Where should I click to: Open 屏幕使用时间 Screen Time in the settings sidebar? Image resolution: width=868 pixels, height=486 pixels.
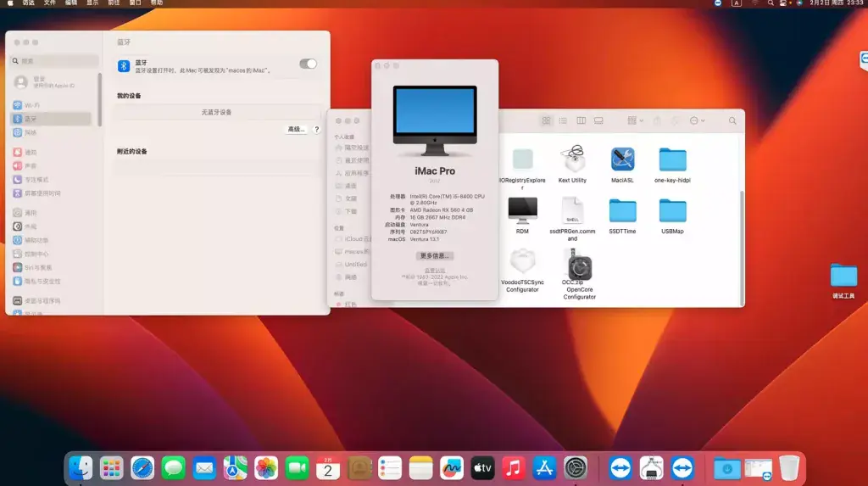pyautogui.click(x=51, y=193)
